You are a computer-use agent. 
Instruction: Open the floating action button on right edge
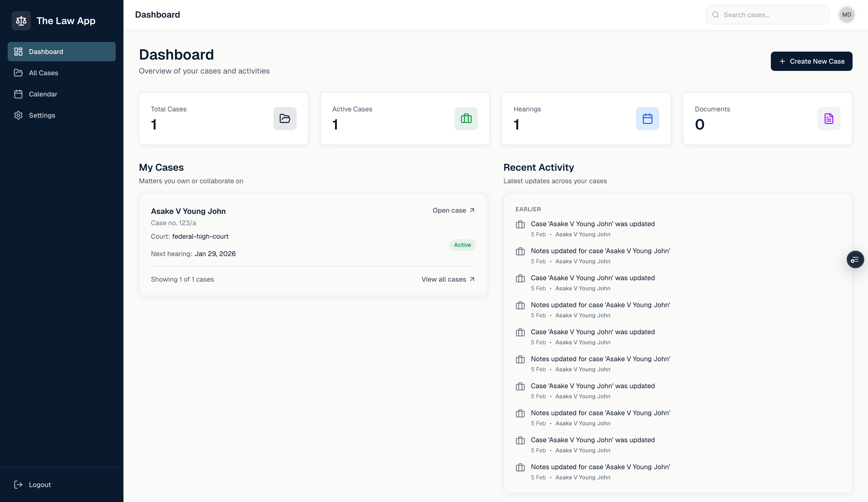tap(855, 259)
